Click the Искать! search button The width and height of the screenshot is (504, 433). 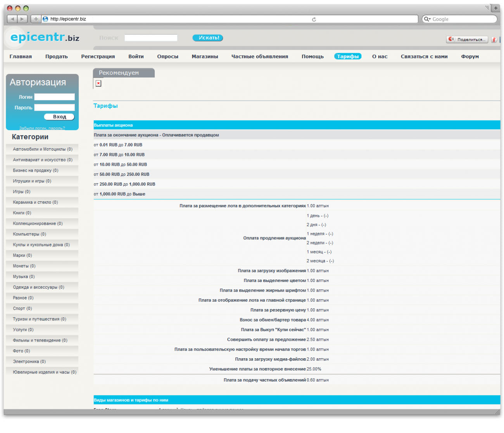pyautogui.click(x=208, y=38)
